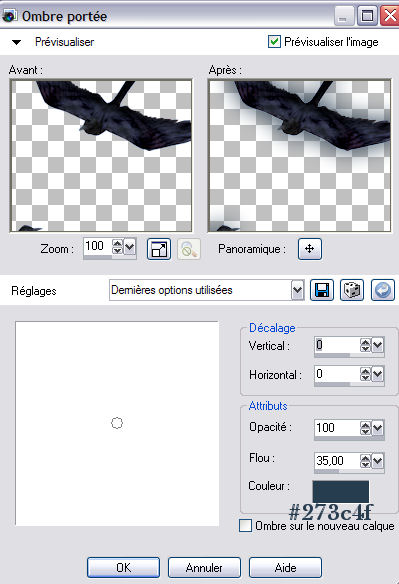Click the fit-to-window zoom icon
This screenshot has height=584, width=399.
159,249
